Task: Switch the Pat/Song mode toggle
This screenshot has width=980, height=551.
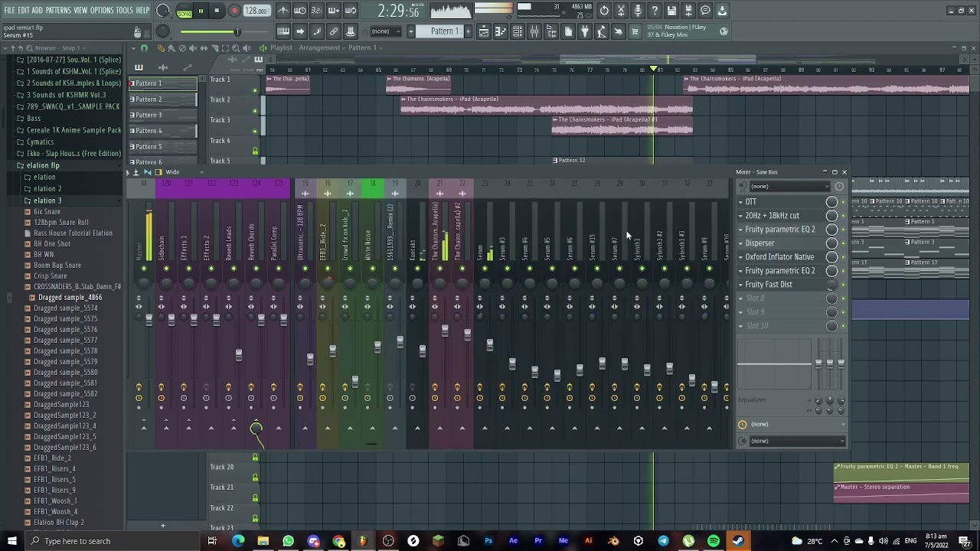Action: click(x=185, y=11)
